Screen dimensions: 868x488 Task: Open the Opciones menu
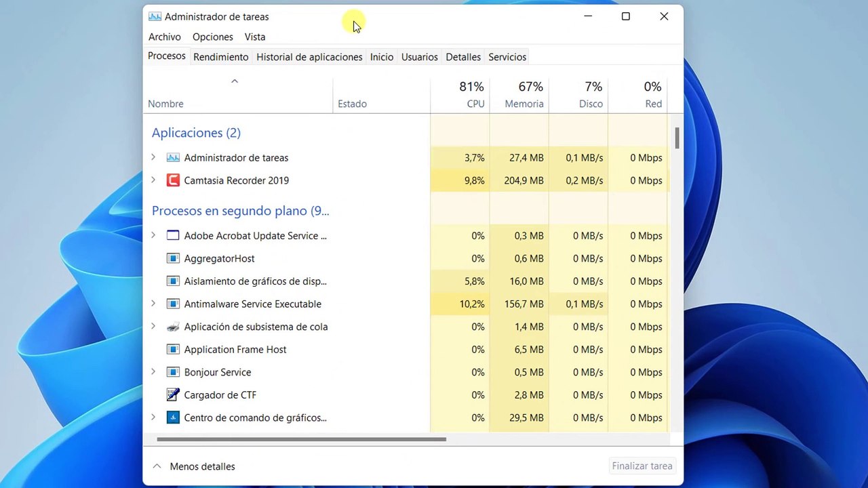pyautogui.click(x=213, y=37)
